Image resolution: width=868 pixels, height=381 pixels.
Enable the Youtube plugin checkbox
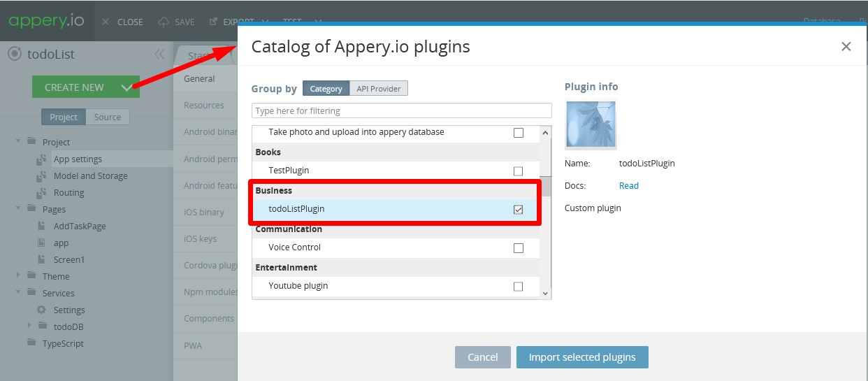pyautogui.click(x=518, y=286)
